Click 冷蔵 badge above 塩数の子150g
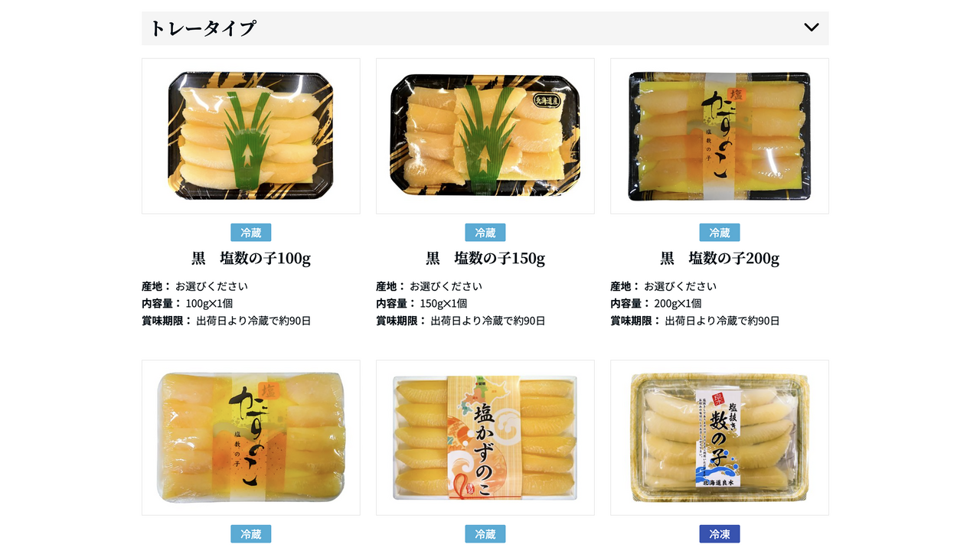The height and width of the screenshot is (551, 980). pos(485,233)
